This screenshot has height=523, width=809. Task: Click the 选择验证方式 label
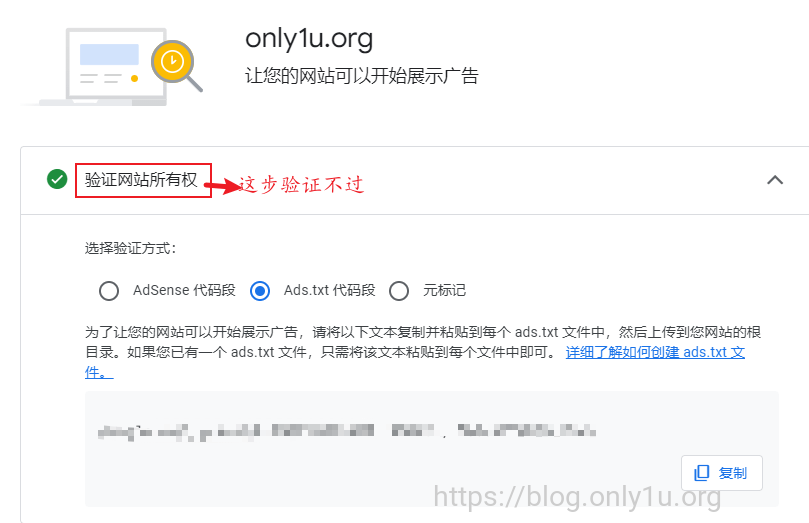[131, 249]
